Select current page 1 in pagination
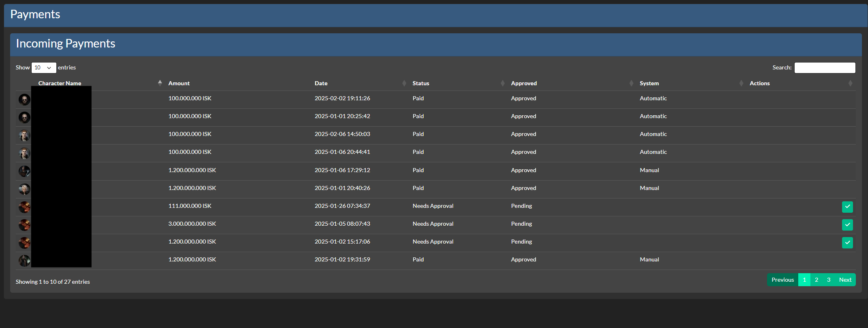Screen dimensions: 868x328 click(x=804, y=280)
